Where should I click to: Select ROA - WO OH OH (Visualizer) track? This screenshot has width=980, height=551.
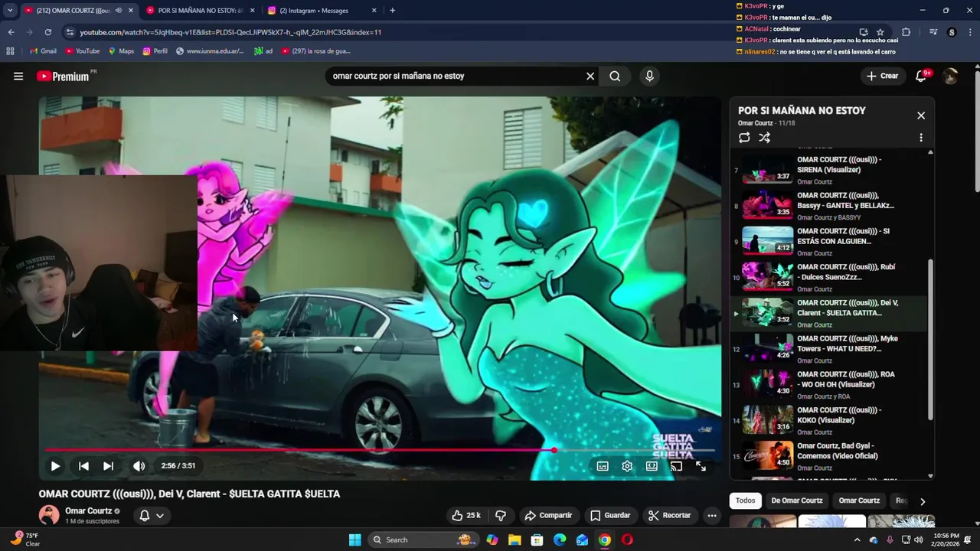pyautogui.click(x=829, y=385)
